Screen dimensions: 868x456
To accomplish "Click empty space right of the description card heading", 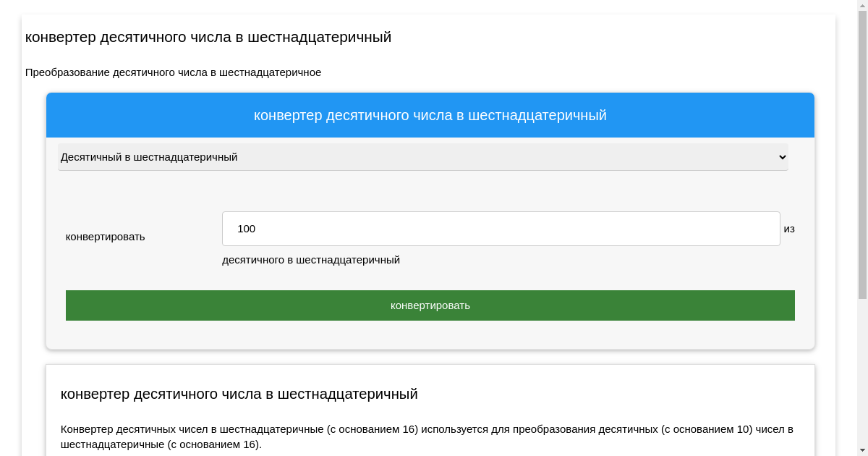I will click(x=615, y=394).
